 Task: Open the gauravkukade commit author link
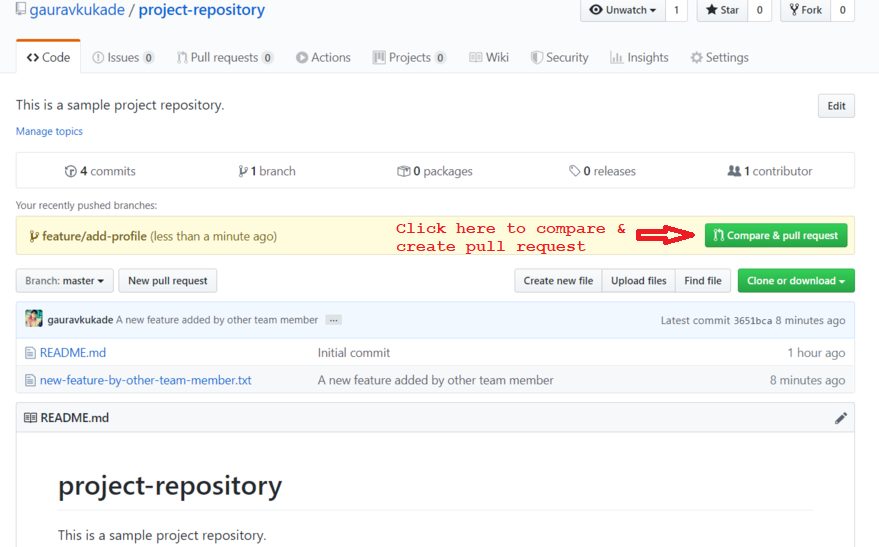(80, 319)
